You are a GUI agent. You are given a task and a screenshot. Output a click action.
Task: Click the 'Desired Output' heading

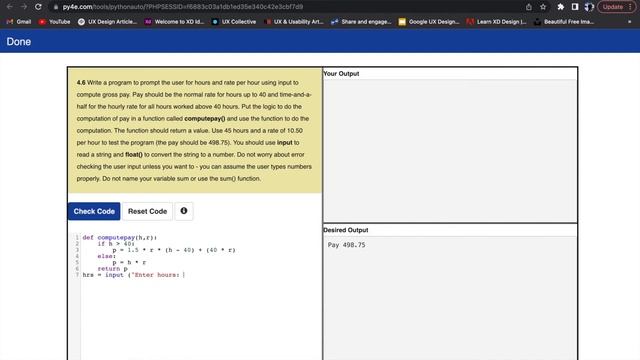click(x=345, y=230)
